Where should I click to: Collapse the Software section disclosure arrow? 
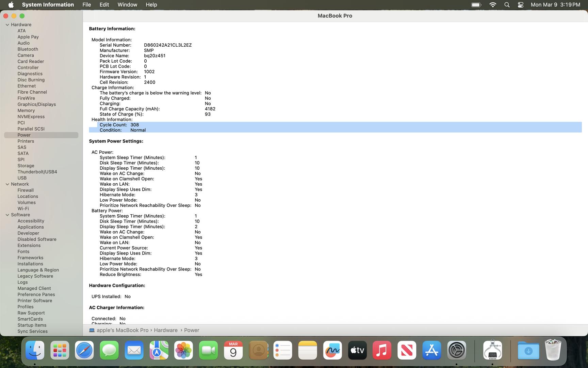click(x=7, y=215)
